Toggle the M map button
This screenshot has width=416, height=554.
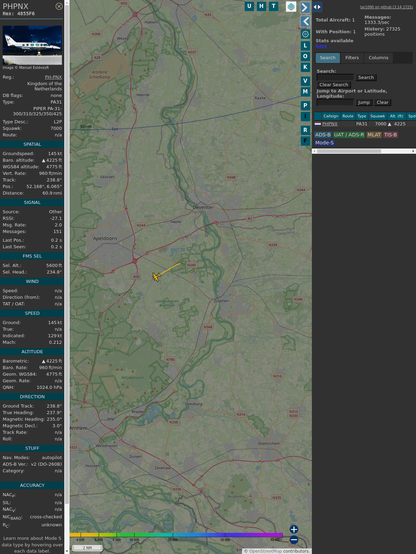(305, 92)
